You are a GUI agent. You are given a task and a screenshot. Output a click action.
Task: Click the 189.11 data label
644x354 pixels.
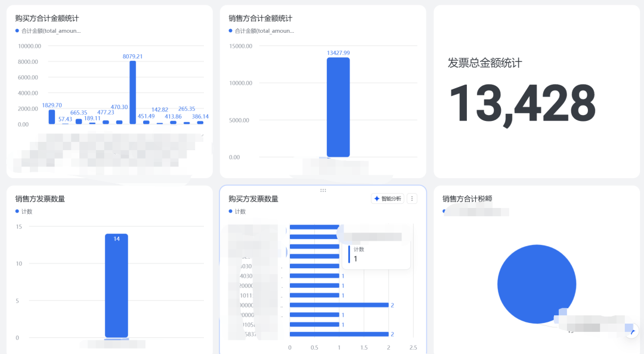coord(92,118)
